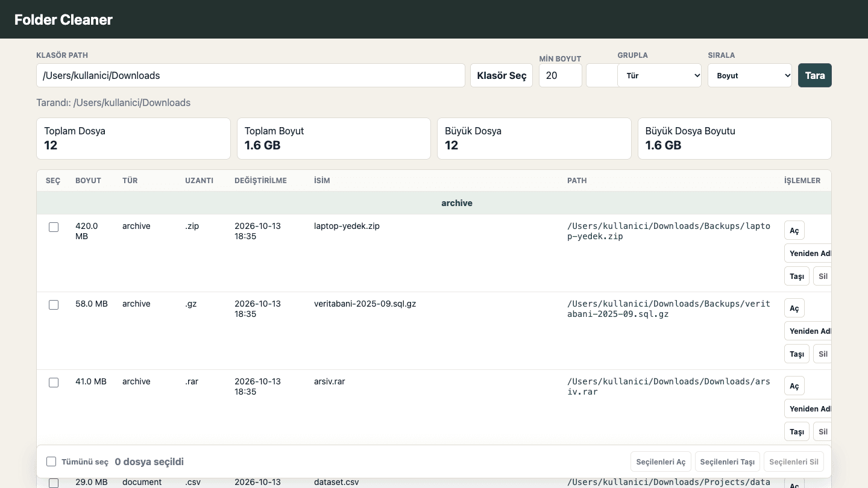Screen dimensions: 868x488
Task: Click Seçilenleri Aç in bottom bar
Action: [x=661, y=462]
